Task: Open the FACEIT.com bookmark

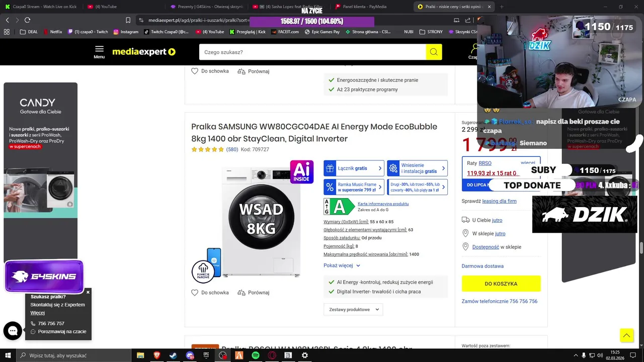Action: [284, 32]
